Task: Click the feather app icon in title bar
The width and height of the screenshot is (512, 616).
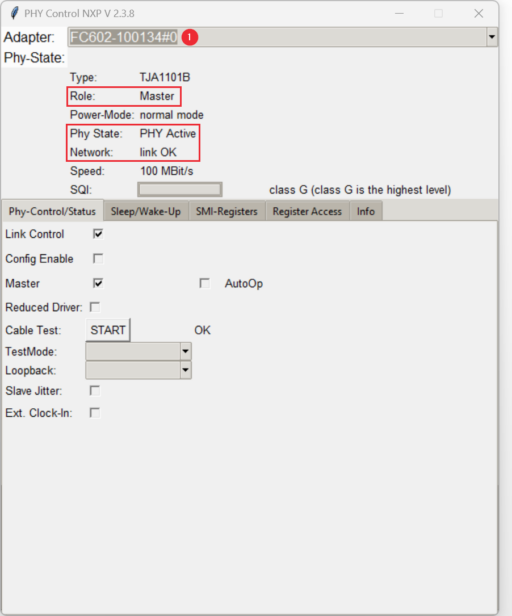Action: pos(15,13)
